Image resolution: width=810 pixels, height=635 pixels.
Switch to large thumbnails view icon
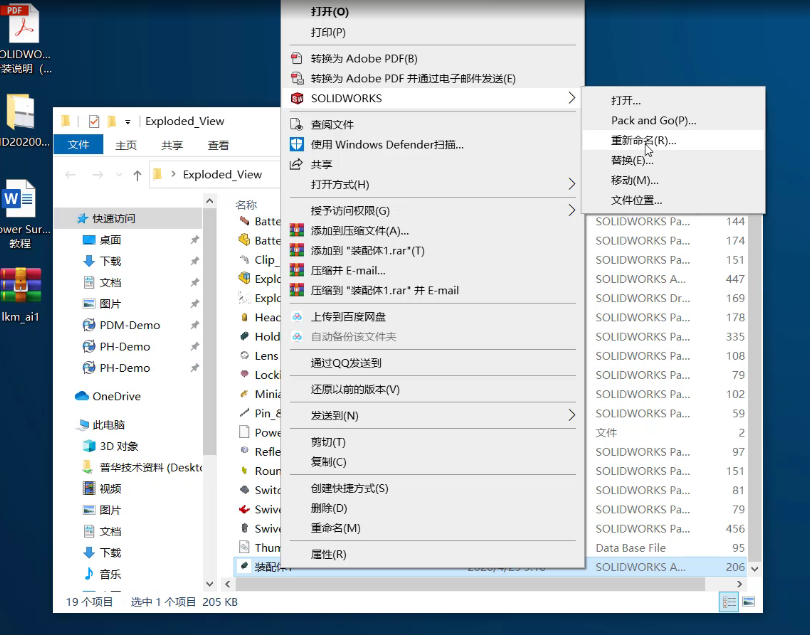pos(749,602)
